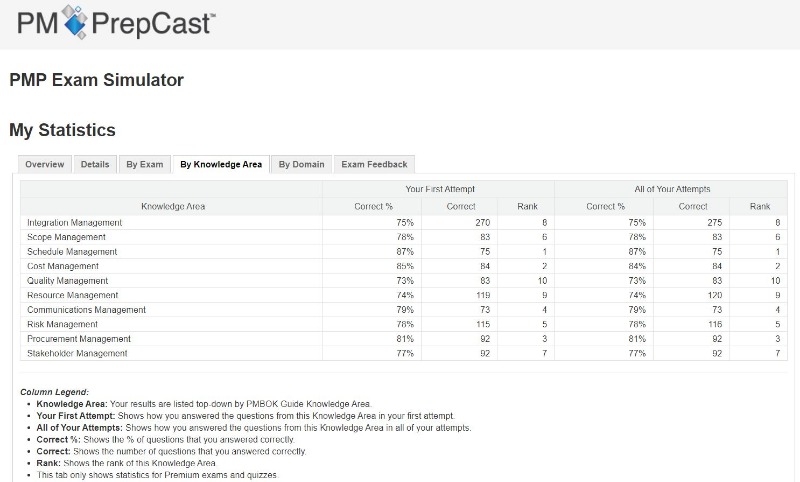Viewport: 800px width, 482px height.
Task: Click the Stakeholder Management row label
Action: click(77, 353)
